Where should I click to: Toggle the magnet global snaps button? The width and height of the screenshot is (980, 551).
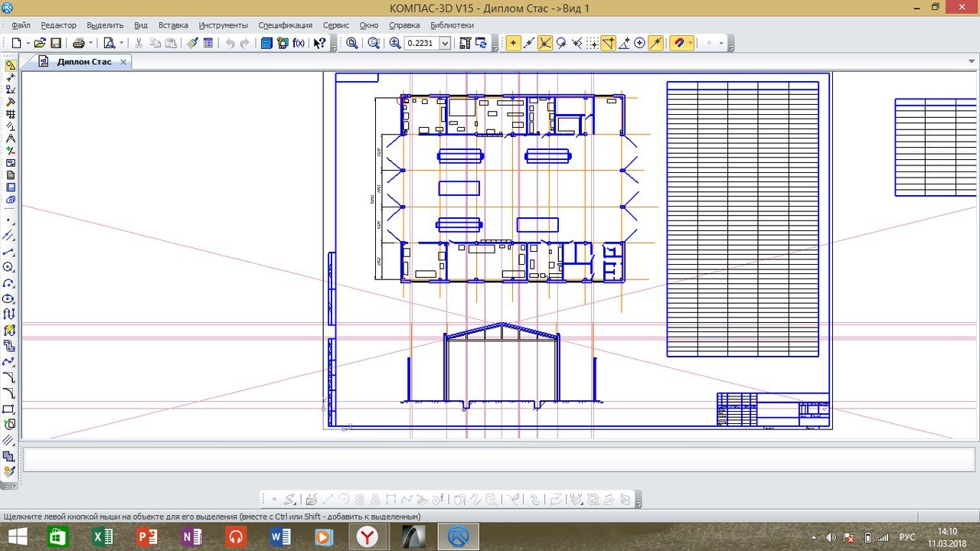point(677,44)
